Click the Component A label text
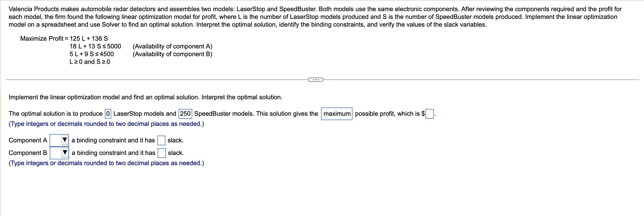This screenshot has width=644, height=216. tap(28, 140)
